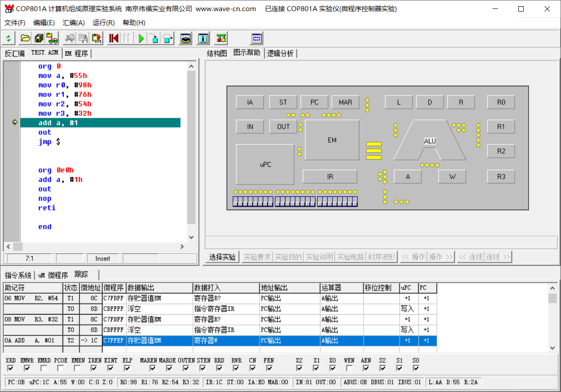The height and width of the screenshot is (392, 561).
Task: Open the 编辑(E) menu
Action: (x=44, y=23)
